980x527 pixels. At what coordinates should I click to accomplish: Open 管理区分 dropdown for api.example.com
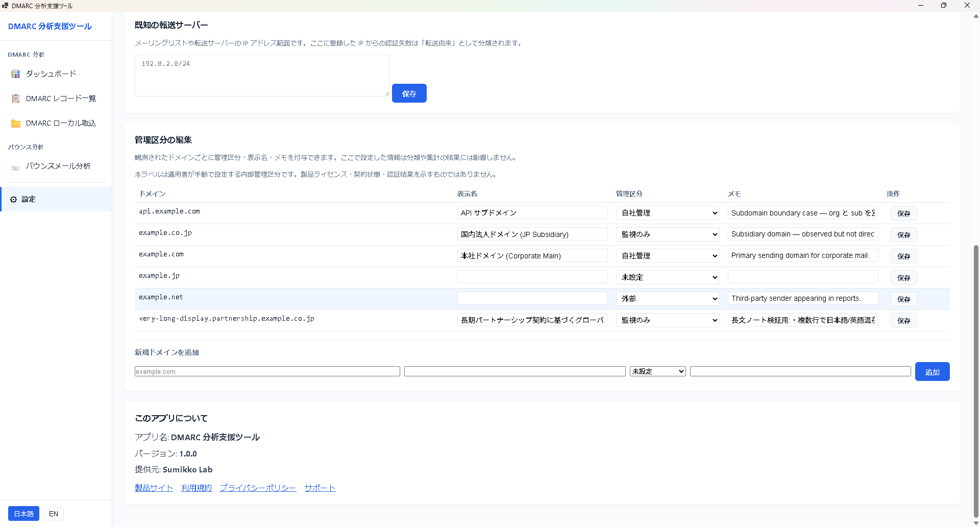coord(668,213)
